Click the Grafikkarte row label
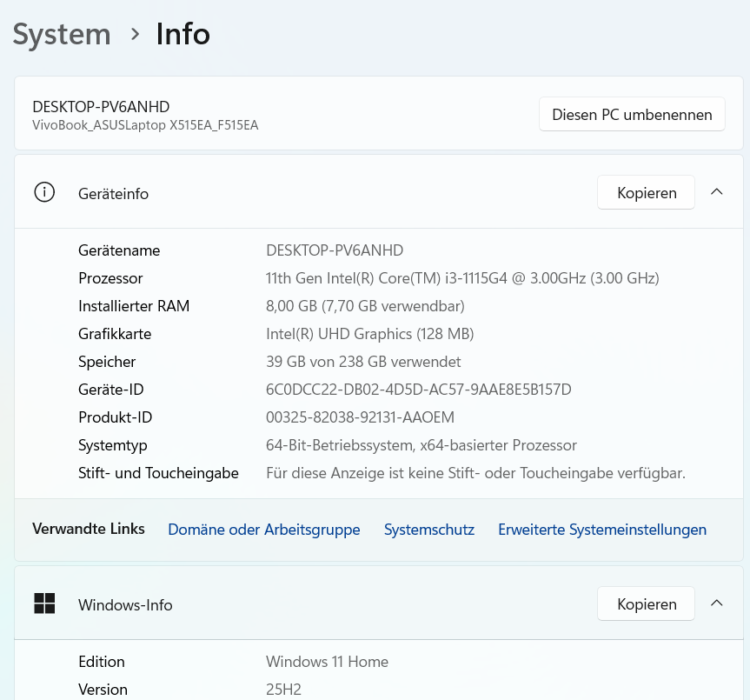Image resolution: width=750 pixels, height=700 pixels. pyautogui.click(x=115, y=334)
